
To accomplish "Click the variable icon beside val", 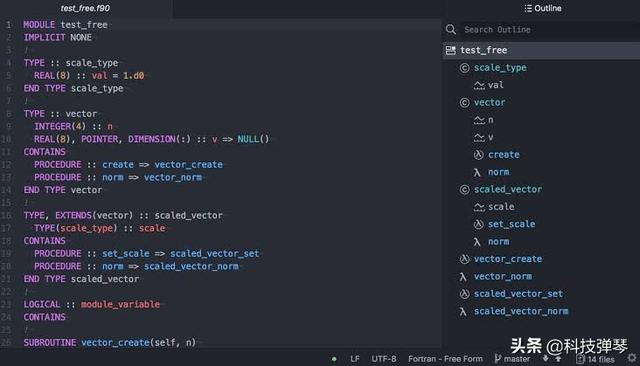I will point(479,85).
